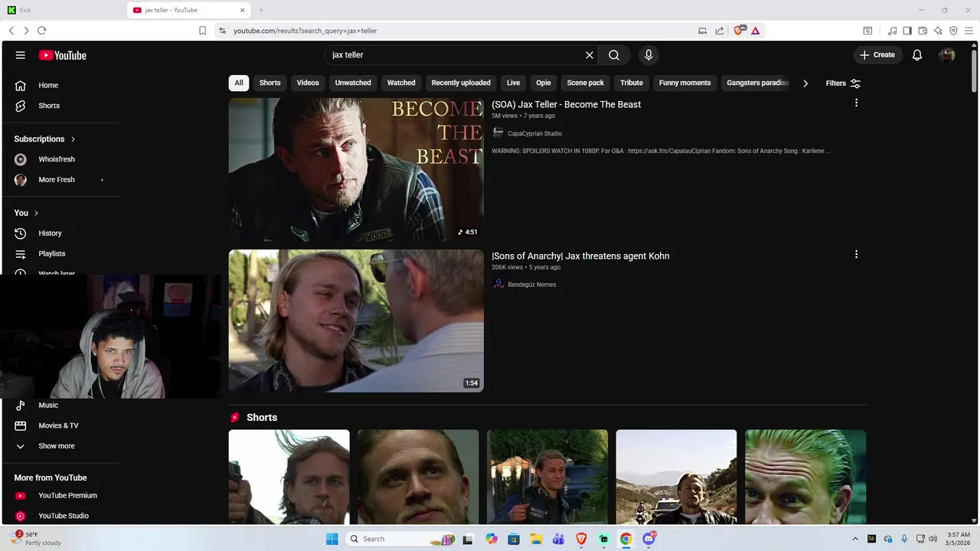Click the Brave Rewards triangle icon
980x551 pixels.
(x=755, y=31)
